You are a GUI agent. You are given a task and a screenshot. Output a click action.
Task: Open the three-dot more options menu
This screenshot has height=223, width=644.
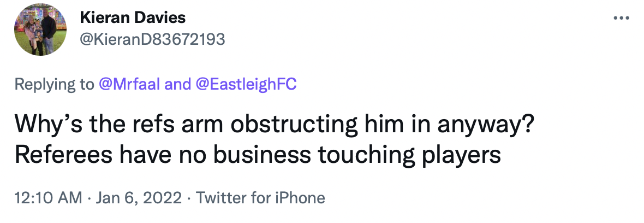click(x=622, y=18)
